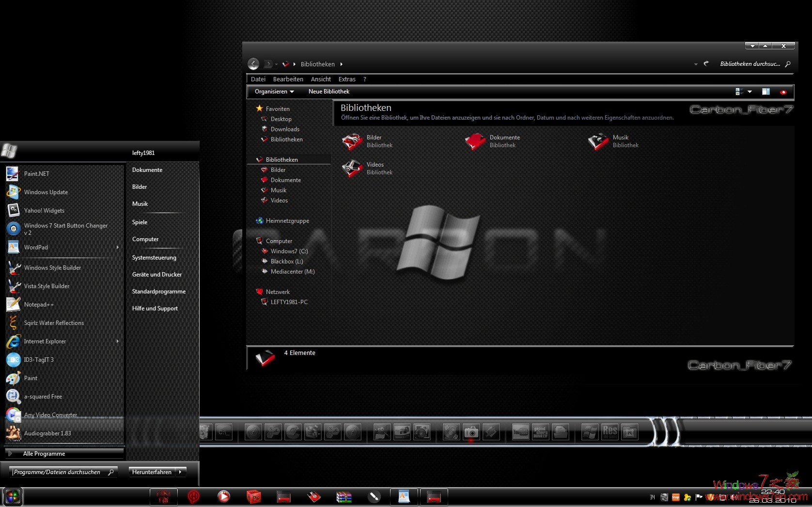This screenshot has width=812, height=507.
Task: Click the Neue Bibliothek button
Action: (x=328, y=92)
